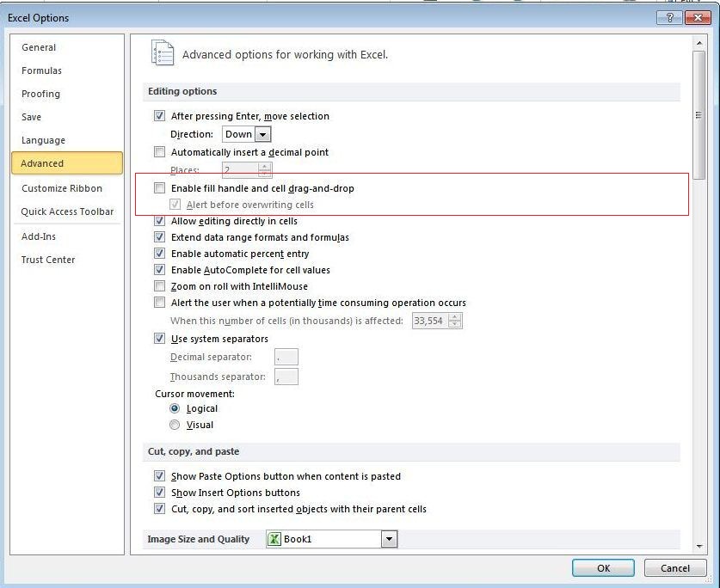Click the Image Size and Quality label
This screenshot has width=720, height=588.
pyautogui.click(x=199, y=539)
